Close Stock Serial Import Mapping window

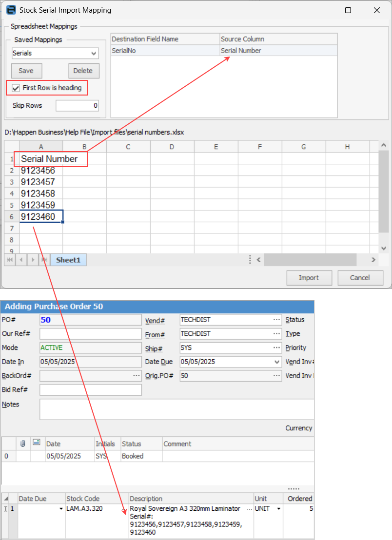(377, 10)
